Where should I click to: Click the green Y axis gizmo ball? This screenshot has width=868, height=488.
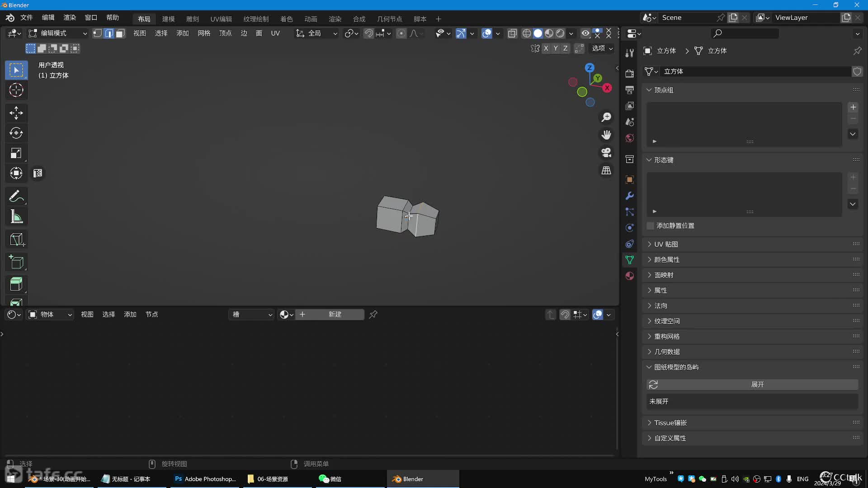(598, 78)
